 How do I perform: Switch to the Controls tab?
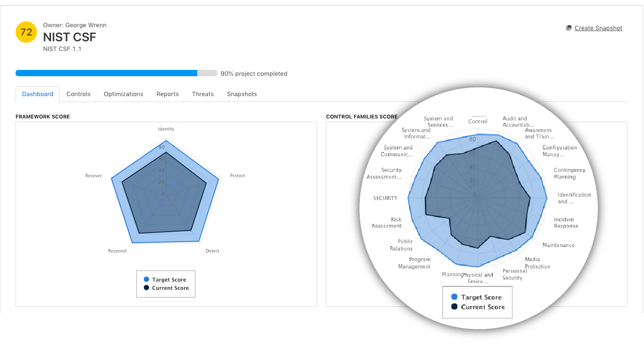[x=79, y=94]
